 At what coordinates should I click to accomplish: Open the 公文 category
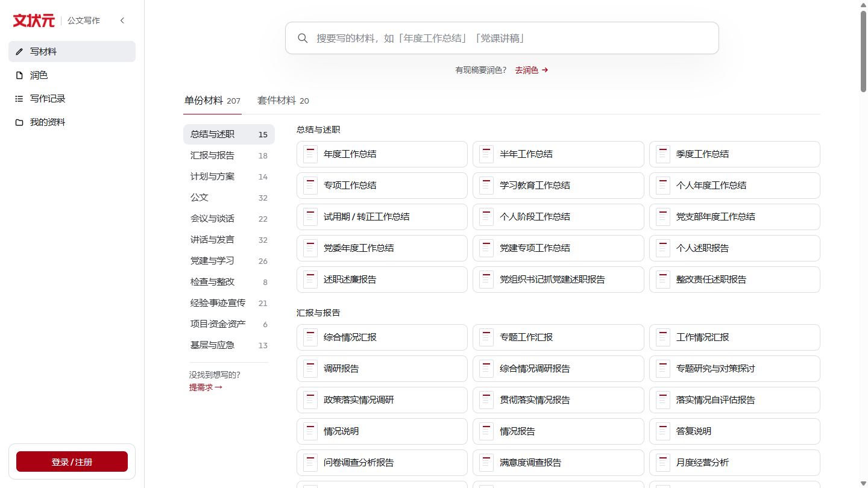tap(229, 198)
